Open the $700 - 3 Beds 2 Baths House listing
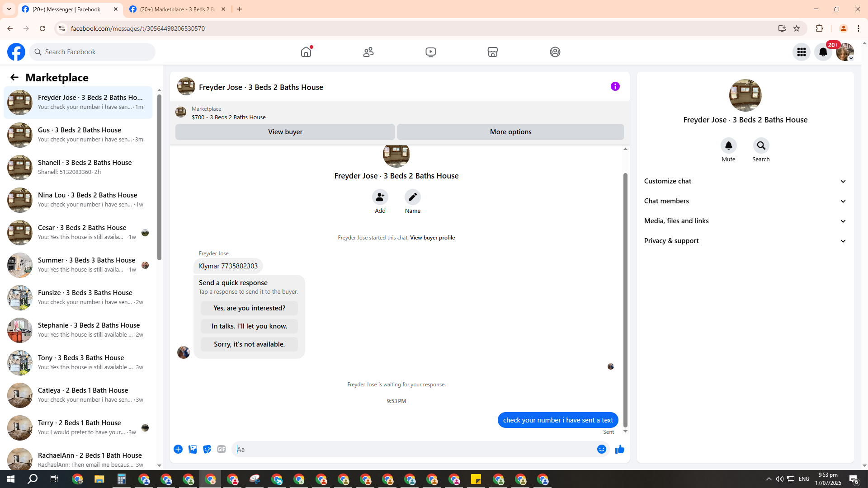The width and height of the screenshot is (868, 488). click(x=229, y=117)
